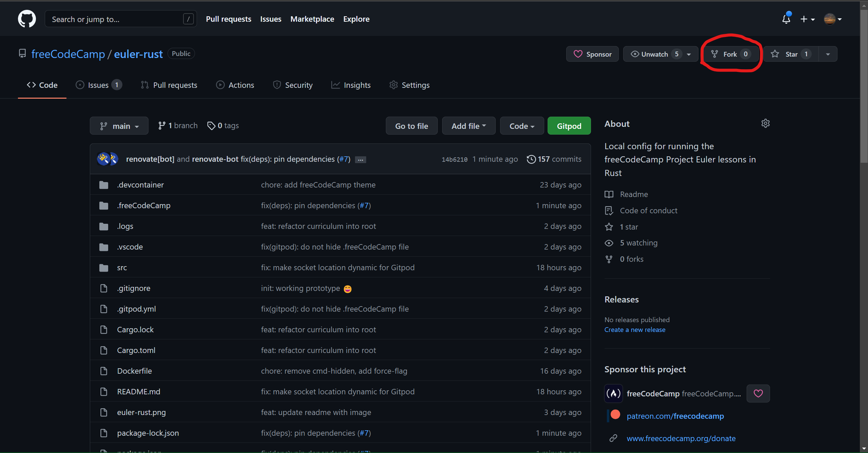Open the repository Pull requests tab
This screenshot has height=453, width=868.
point(169,85)
